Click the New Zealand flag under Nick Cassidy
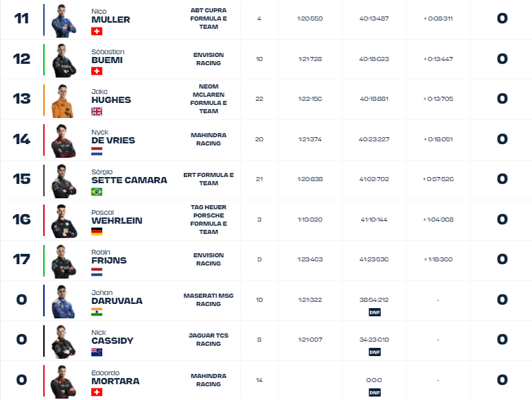 tap(97, 352)
